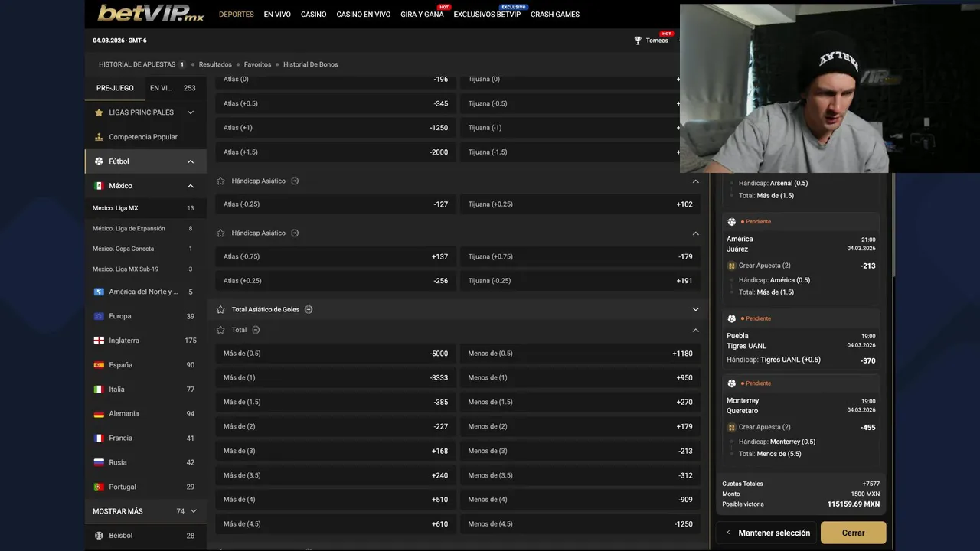
Task: Favorite the Total Asiático de Goles star
Action: click(x=220, y=309)
